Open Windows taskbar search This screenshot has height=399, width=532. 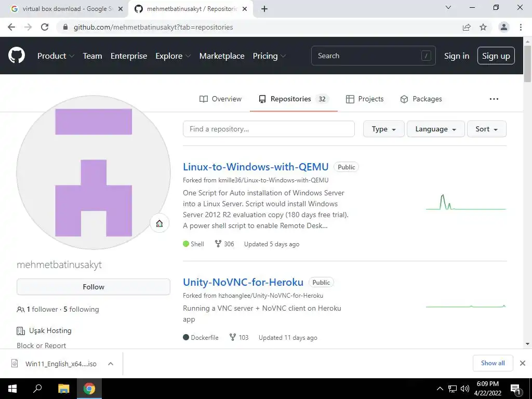point(37,389)
